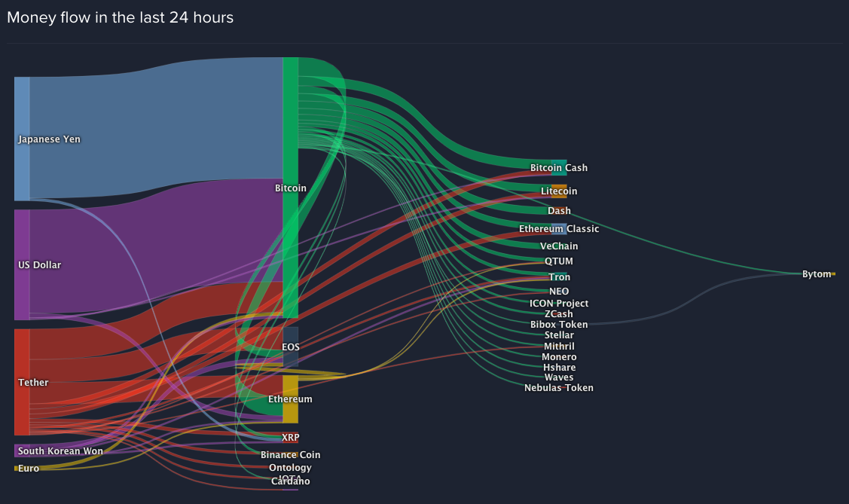This screenshot has height=504, width=849.
Task: Select the Stellar node label
Action: [559, 335]
